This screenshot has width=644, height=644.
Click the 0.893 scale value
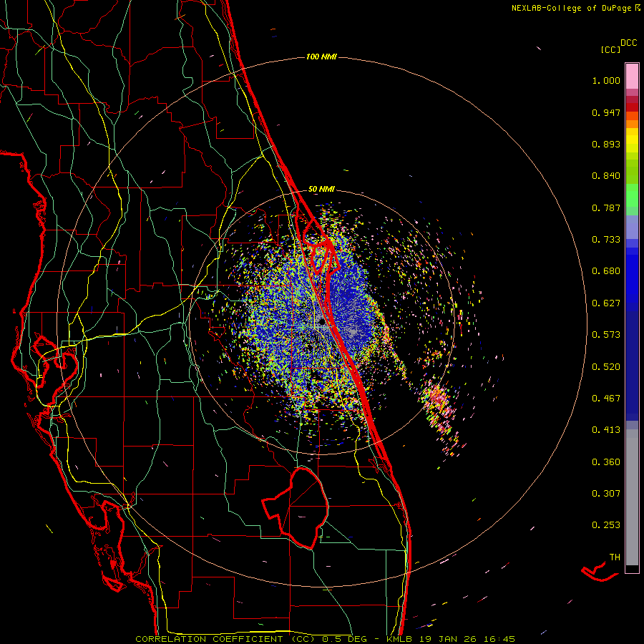(x=606, y=144)
